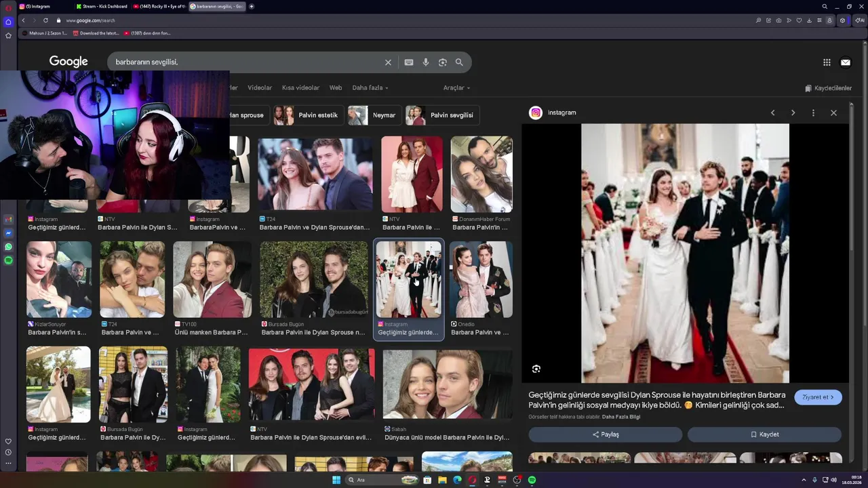Viewport: 868px width, 488px height.
Task: Open the Daha Fazla Bilgi link
Action: pyautogui.click(x=621, y=417)
